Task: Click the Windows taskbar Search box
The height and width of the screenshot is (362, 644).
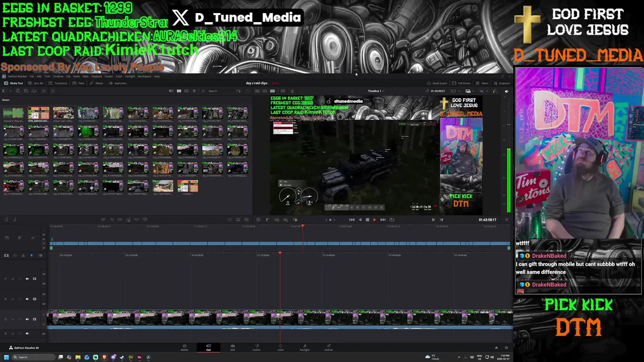Action: pos(33,357)
